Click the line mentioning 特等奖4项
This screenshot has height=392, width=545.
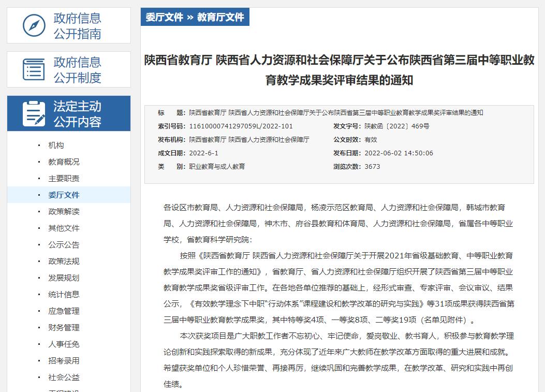tap(319, 320)
